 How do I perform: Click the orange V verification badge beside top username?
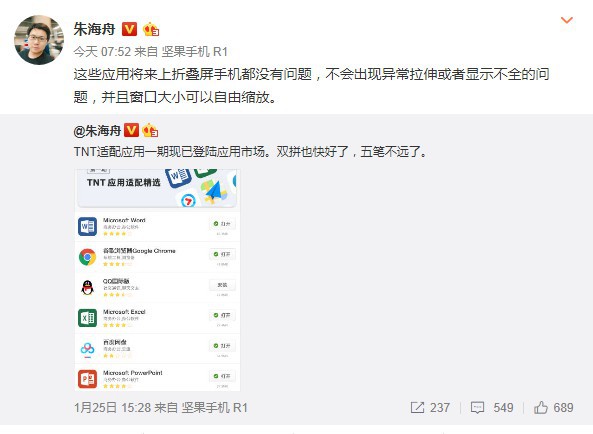[x=129, y=29]
